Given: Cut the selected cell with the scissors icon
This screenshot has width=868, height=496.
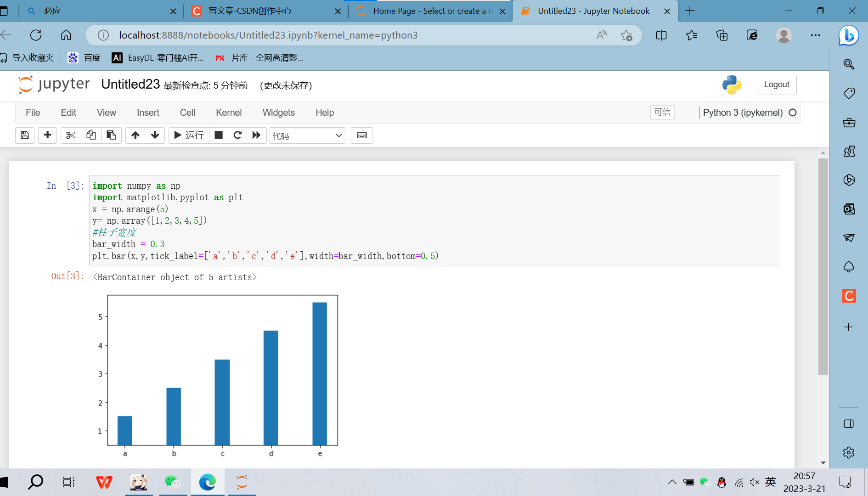Looking at the screenshot, I should [x=70, y=135].
